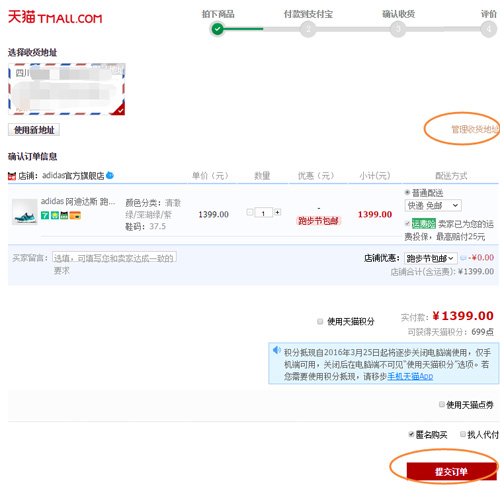The height and width of the screenshot is (487, 500).
Task: Increase quantity with the plus button
Action: click(x=277, y=212)
